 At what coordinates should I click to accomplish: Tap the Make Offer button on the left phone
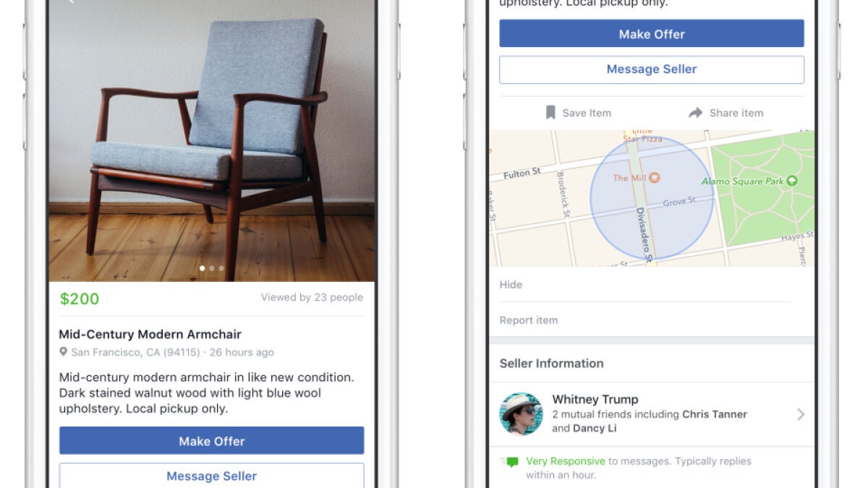212,441
